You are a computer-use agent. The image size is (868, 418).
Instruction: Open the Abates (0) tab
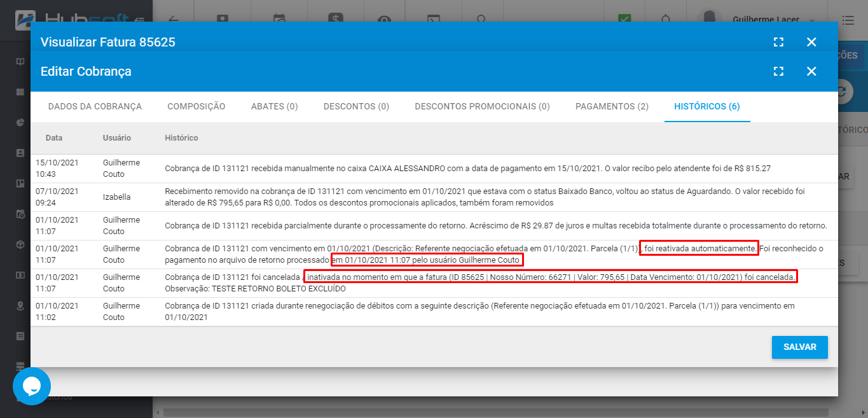[x=275, y=106]
